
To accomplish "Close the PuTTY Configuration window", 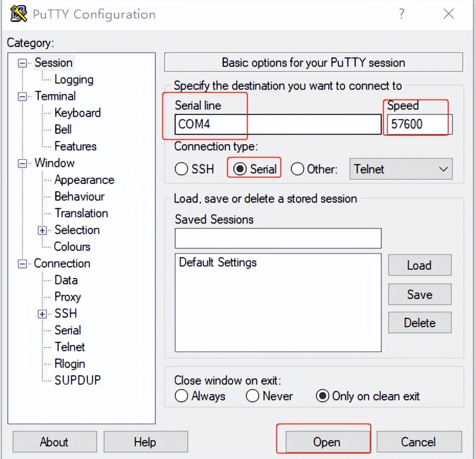I will pos(448,14).
